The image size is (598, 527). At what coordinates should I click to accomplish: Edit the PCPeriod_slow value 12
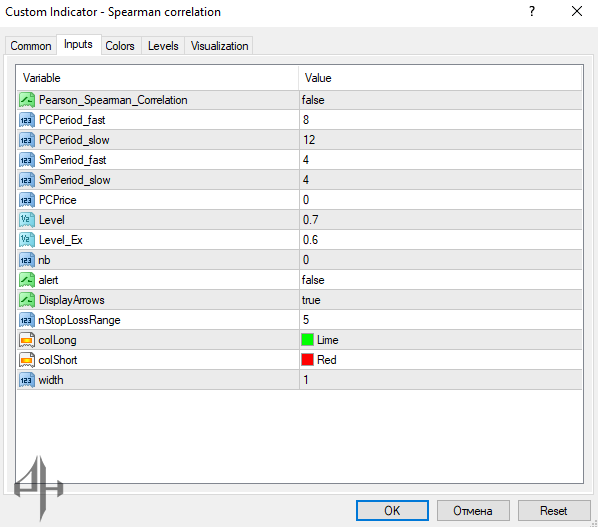click(440, 140)
